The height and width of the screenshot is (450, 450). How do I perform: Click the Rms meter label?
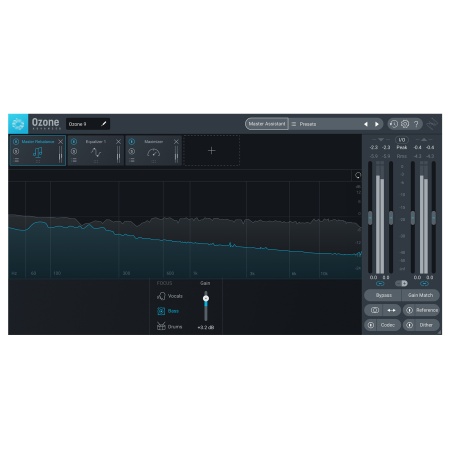[x=402, y=156]
